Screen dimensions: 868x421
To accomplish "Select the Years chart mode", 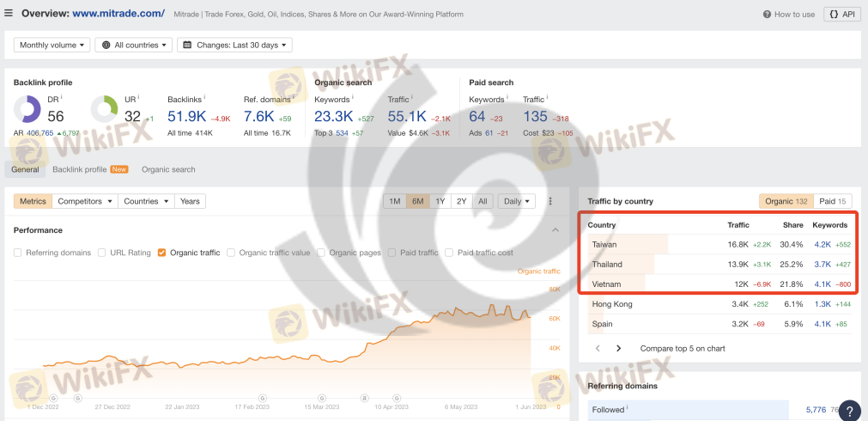I will 190,201.
